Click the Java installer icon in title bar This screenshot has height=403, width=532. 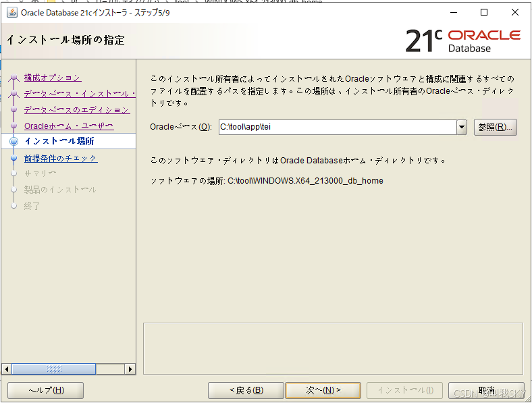(12, 13)
